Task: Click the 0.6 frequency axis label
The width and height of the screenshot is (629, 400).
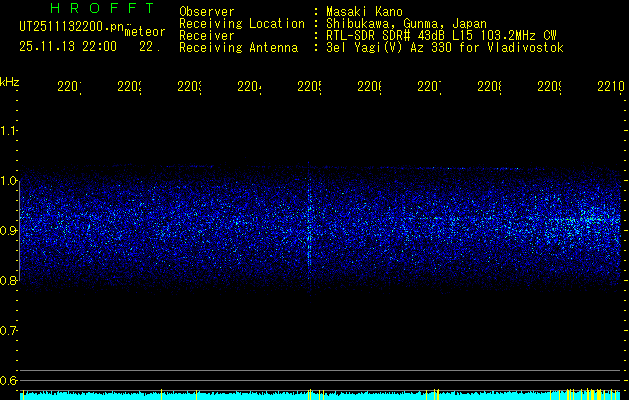Action: [8, 380]
